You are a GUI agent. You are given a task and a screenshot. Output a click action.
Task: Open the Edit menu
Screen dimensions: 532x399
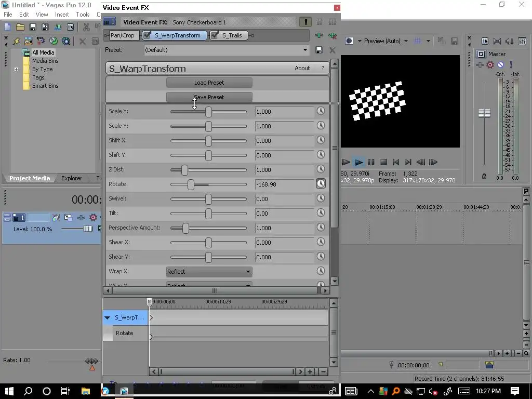(x=24, y=15)
